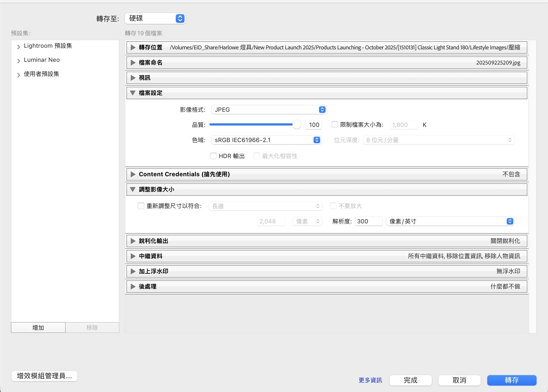
Task: Open 更多資訊 for more information
Action: tap(370, 380)
